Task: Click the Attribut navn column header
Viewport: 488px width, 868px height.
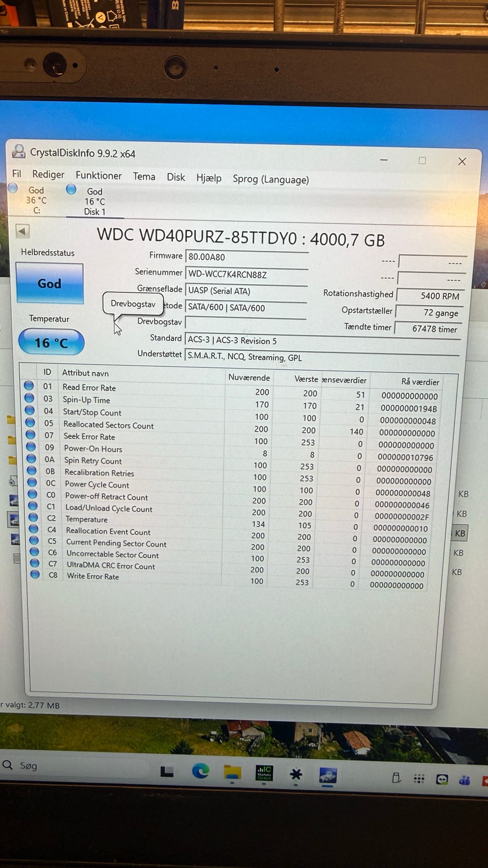Action: [x=85, y=373]
